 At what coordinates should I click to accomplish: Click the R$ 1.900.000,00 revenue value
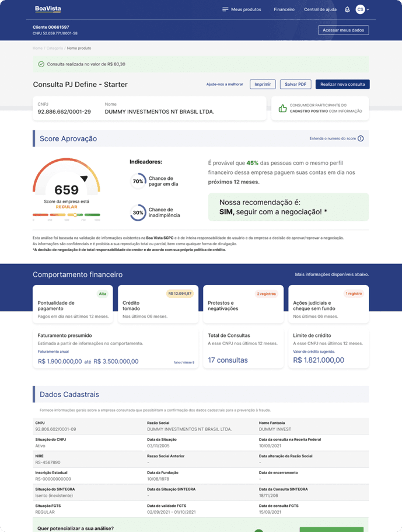60,361
